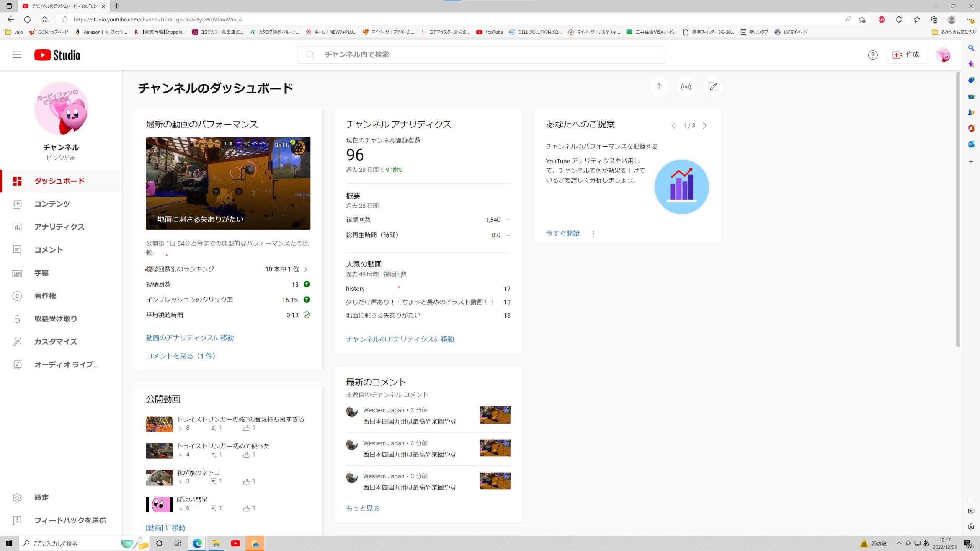The image size is (980, 551).
Task: Click the create post pencil icon
Action: point(713,87)
